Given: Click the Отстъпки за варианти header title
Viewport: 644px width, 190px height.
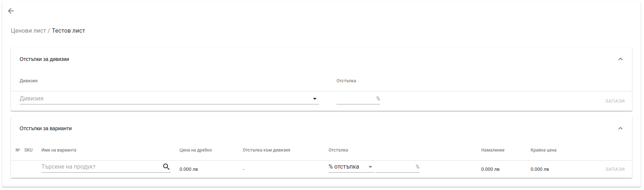Looking at the screenshot, I should point(46,128).
